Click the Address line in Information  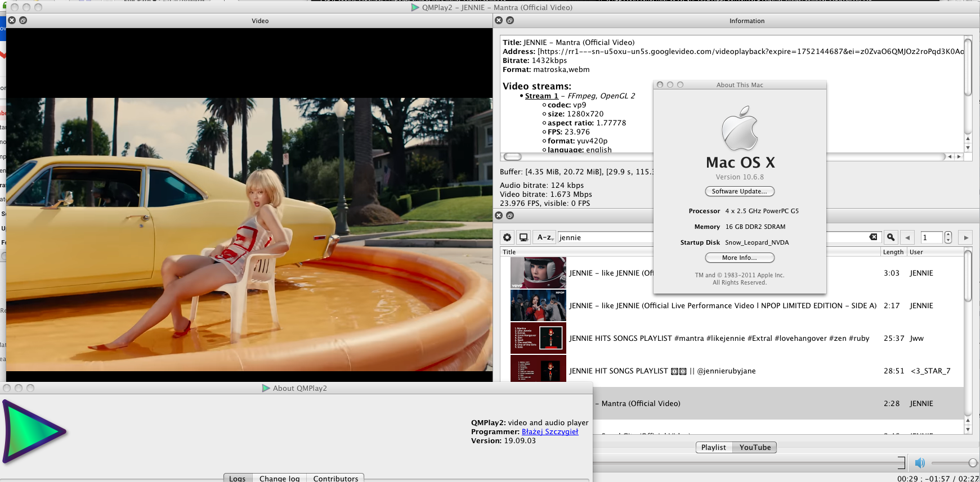(733, 51)
